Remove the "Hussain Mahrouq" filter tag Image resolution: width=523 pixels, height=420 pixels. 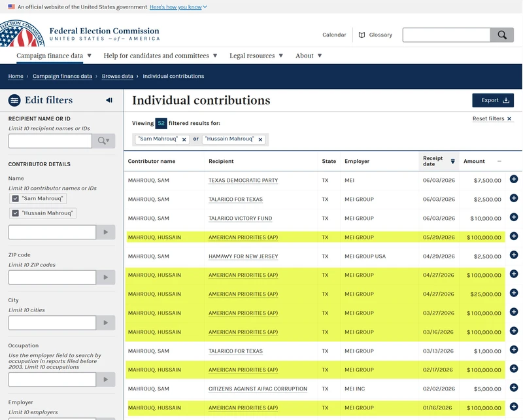click(x=260, y=139)
